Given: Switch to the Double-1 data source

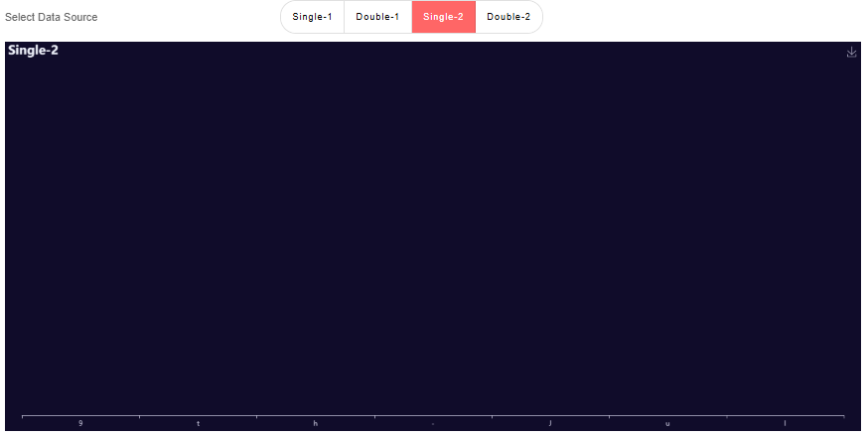Looking at the screenshot, I should (377, 17).
